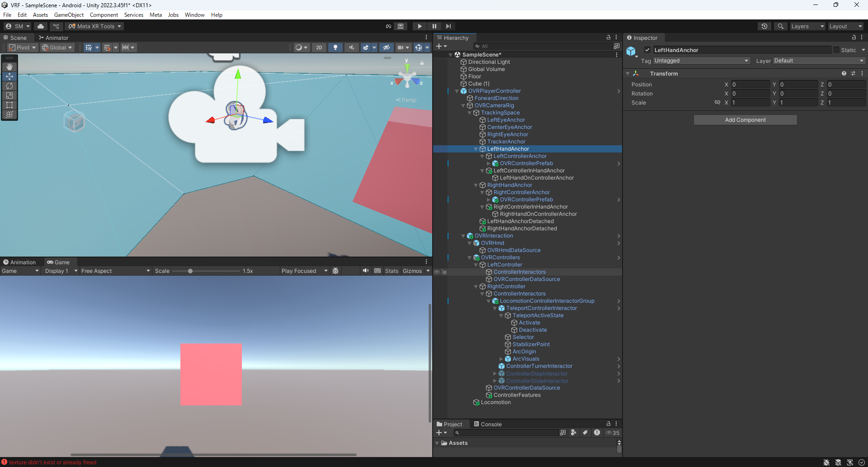
Task: Collapse the OVRPlayerController tree node
Action: [x=457, y=91]
